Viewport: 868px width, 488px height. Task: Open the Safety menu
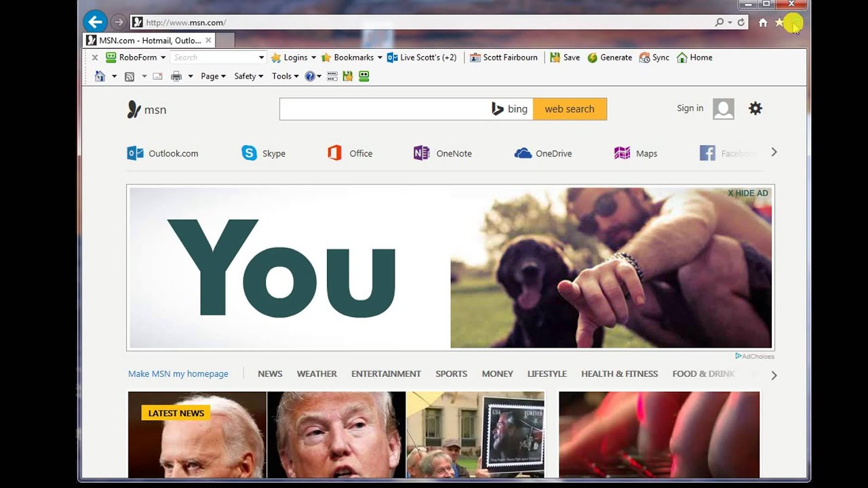point(248,77)
